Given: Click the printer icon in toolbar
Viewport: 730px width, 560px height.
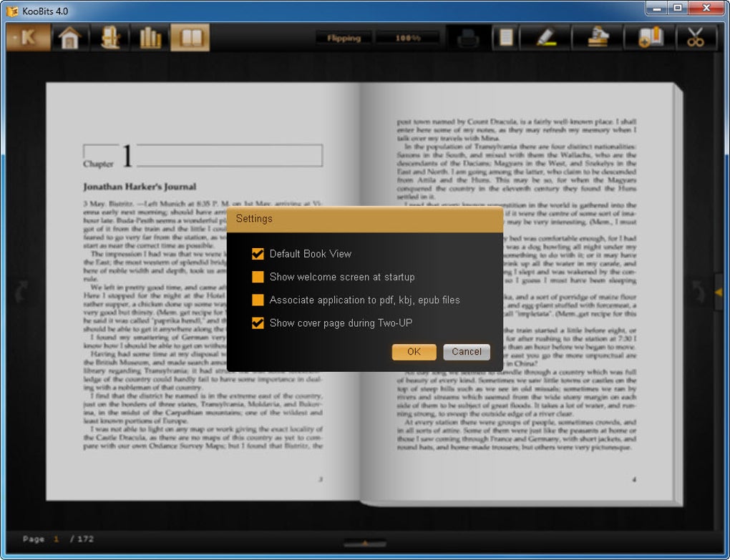Looking at the screenshot, I should tap(468, 38).
